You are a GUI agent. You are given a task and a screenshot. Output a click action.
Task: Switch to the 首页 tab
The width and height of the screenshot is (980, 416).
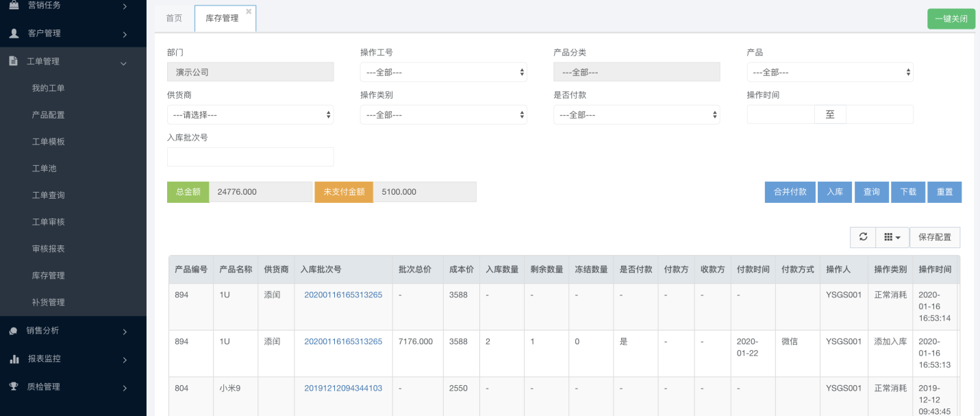click(x=174, y=19)
